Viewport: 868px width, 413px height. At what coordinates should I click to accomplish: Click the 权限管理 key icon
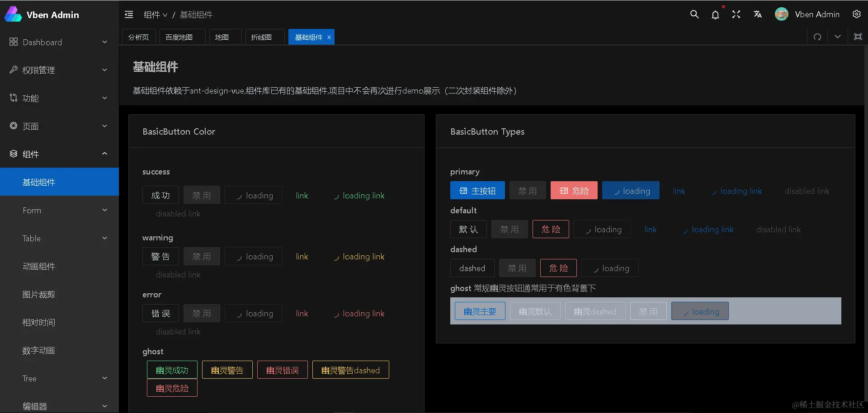14,70
